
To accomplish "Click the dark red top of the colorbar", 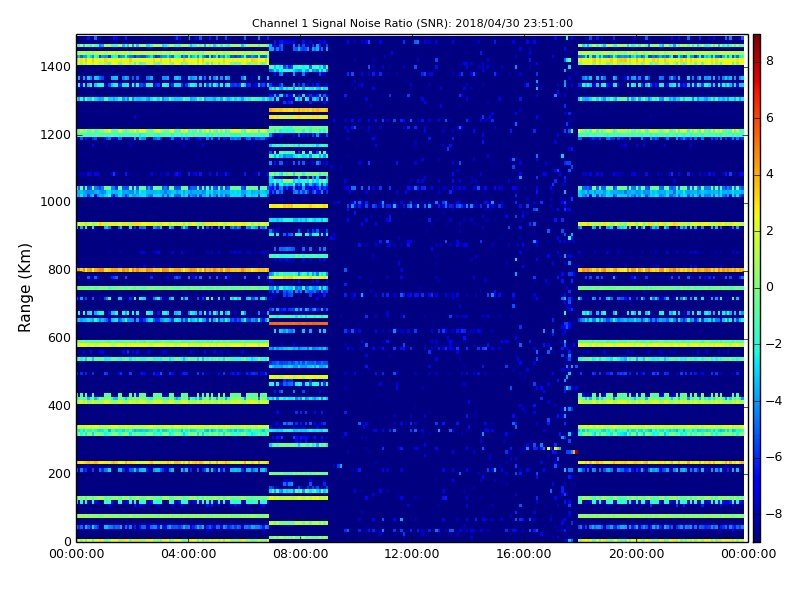I will [x=757, y=40].
